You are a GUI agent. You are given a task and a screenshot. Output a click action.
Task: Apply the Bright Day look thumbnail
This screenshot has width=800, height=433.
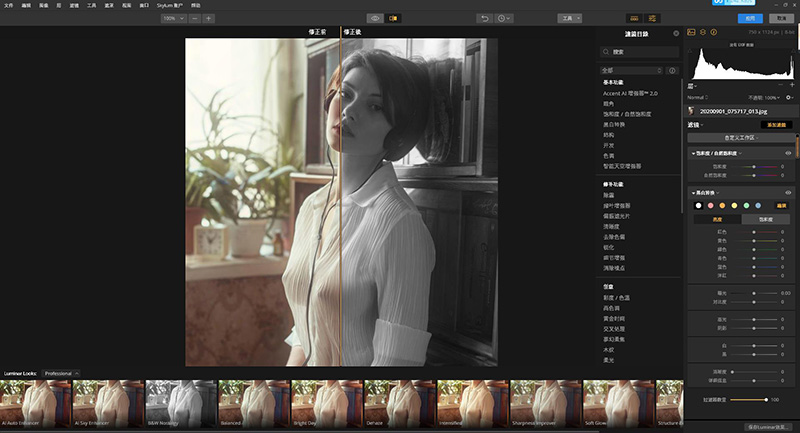[327, 403]
